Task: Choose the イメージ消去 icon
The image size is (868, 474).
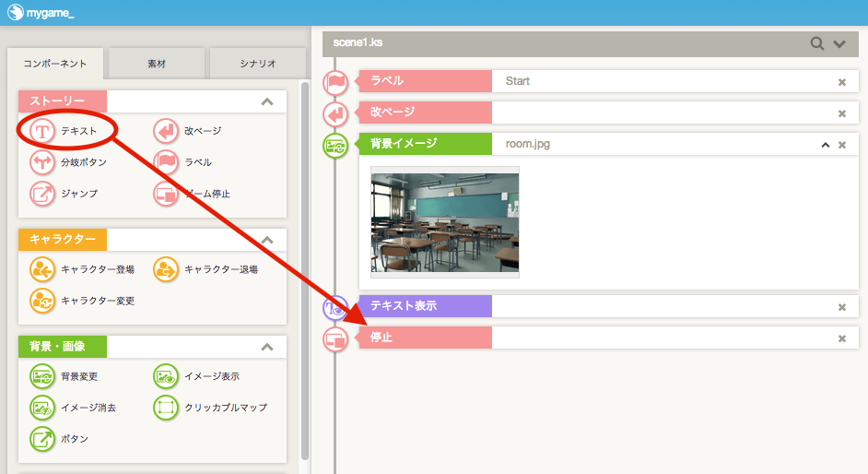Action: [x=42, y=408]
